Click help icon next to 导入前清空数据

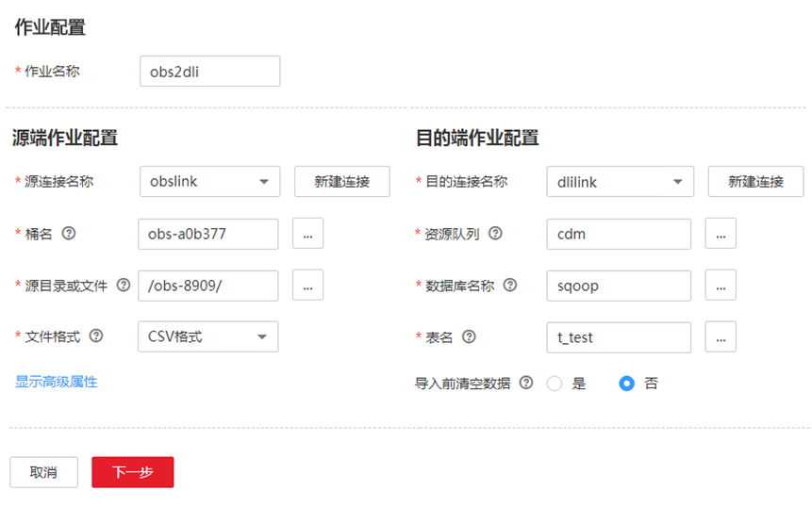(x=526, y=383)
